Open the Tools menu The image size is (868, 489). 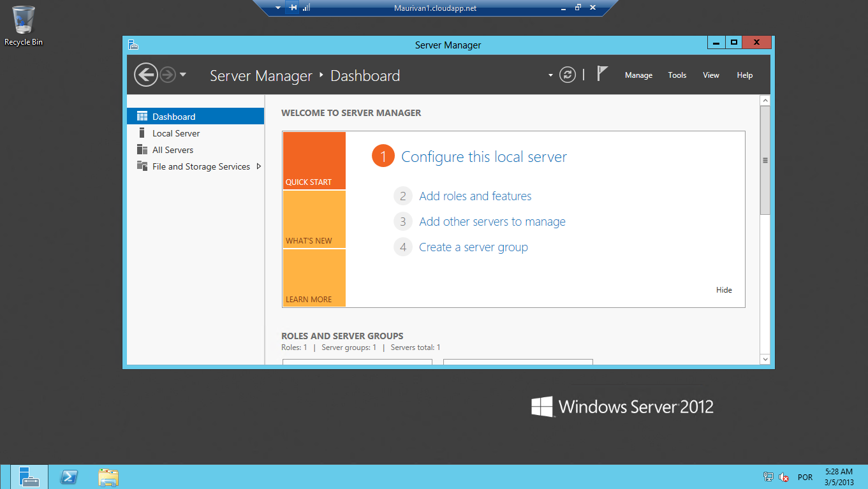[x=677, y=75]
